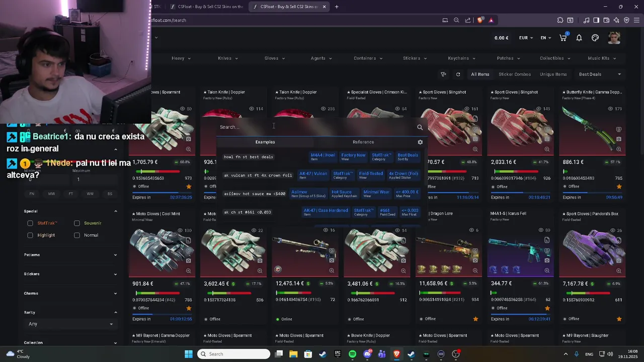
Task: Open the notifications bell
Action: 579,38
